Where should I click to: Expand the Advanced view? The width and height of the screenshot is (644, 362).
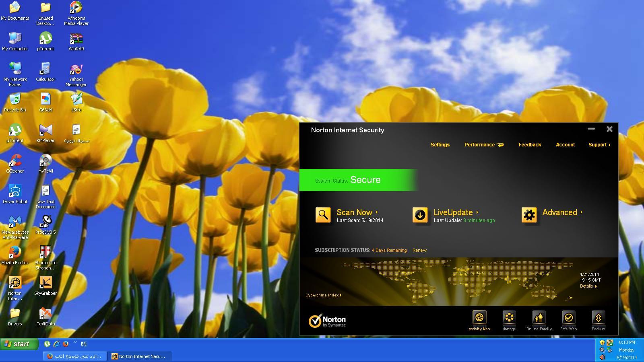tap(562, 212)
